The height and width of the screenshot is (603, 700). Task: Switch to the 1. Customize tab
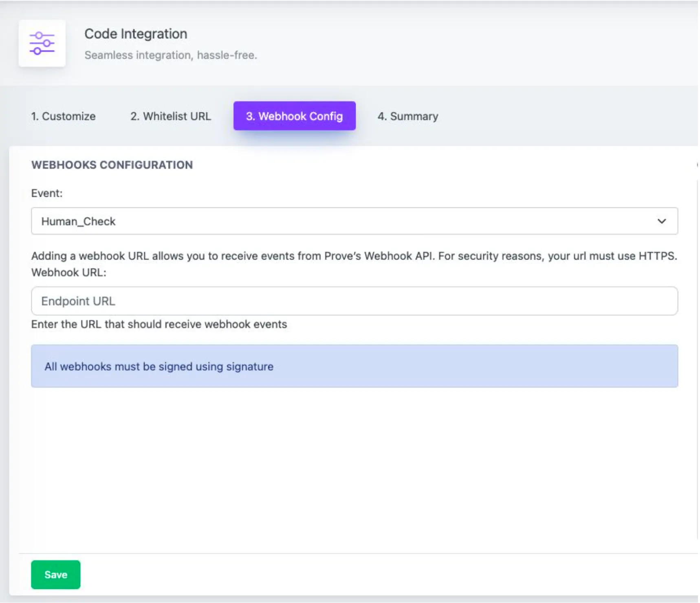click(63, 116)
